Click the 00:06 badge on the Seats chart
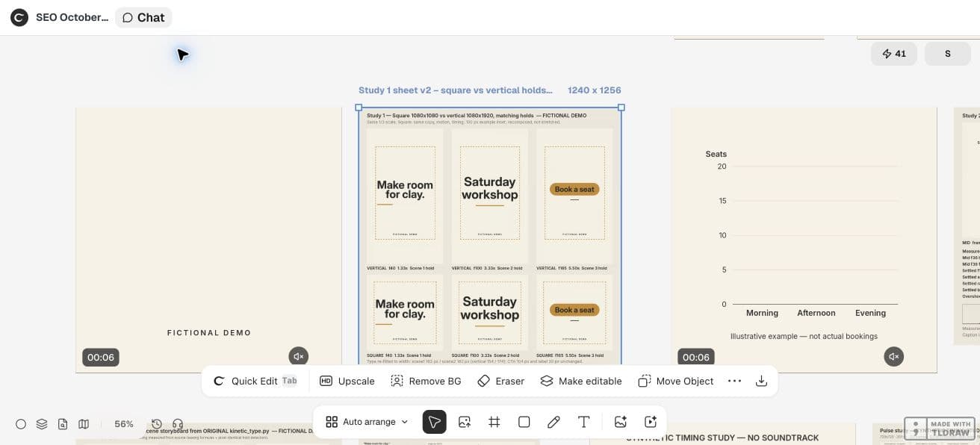This screenshot has height=445, width=980. coord(696,358)
